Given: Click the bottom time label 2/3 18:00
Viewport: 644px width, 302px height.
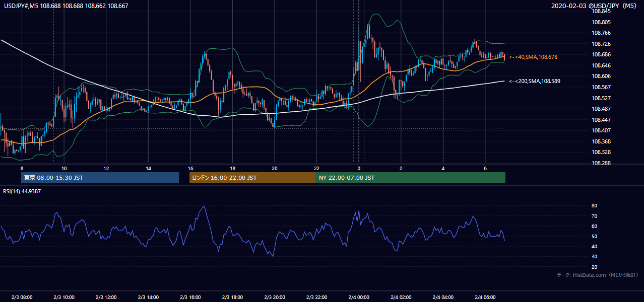Looking at the screenshot, I should coord(232,297).
